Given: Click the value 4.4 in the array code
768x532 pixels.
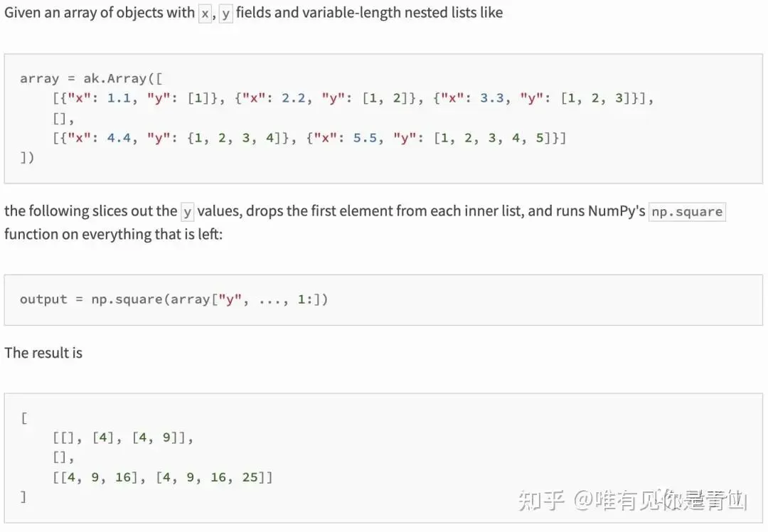Looking at the screenshot, I should coord(119,138).
